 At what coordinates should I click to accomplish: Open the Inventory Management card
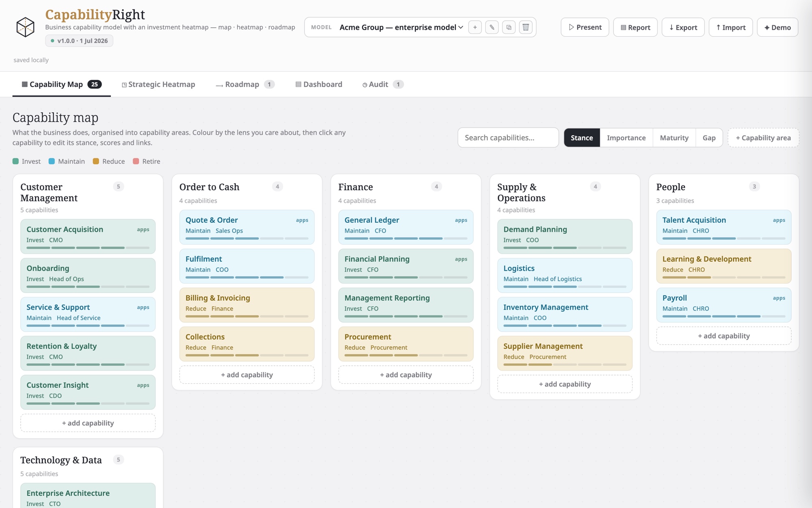[565, 314]
